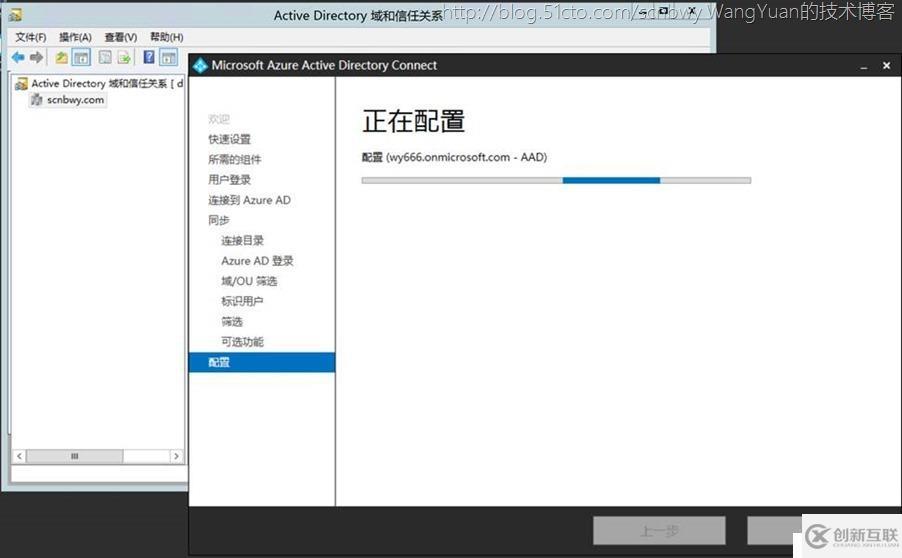Click the export list toolbar icon
Screen dimensions: 902x558
point(124,57)
